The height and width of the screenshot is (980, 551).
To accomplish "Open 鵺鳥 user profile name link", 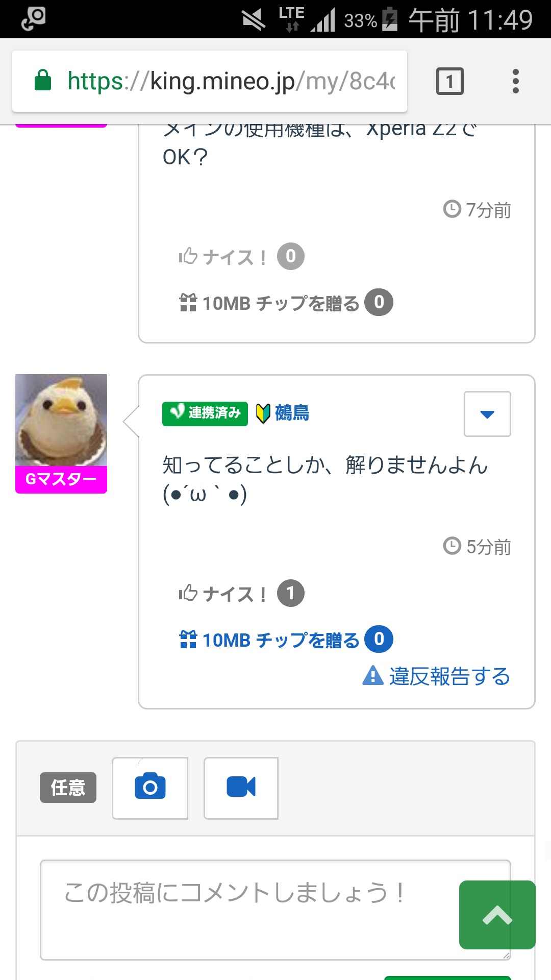I will (x=292, y=413).
